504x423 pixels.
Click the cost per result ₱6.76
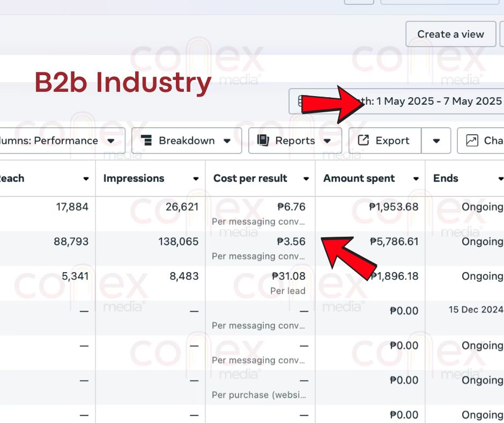tap(291, 207)
